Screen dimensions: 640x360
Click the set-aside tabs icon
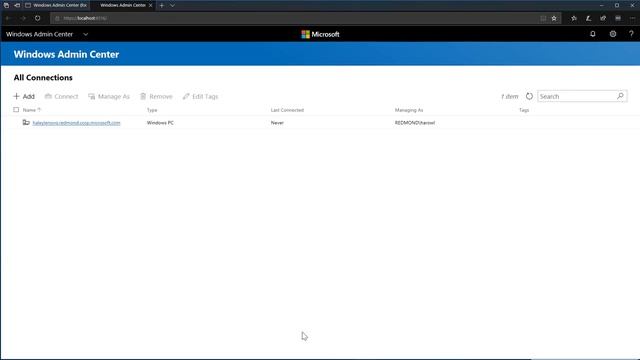(x=17, y=5)
